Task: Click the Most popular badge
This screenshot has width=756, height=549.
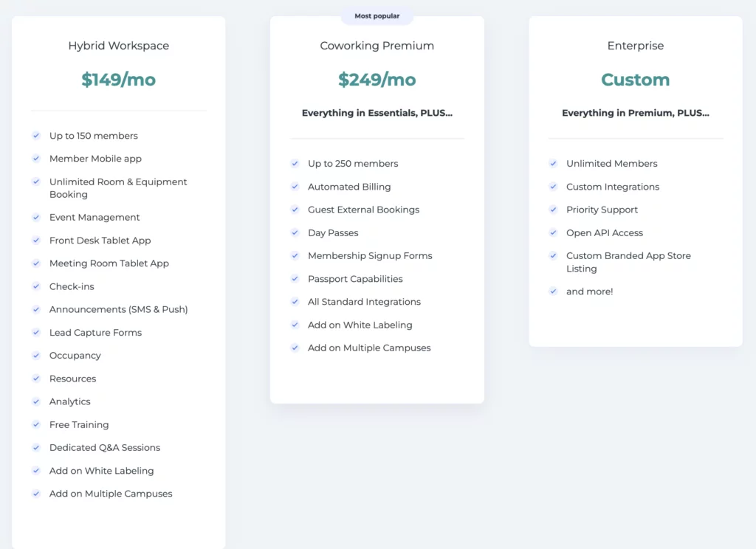Action: click(x=377, y=15)
